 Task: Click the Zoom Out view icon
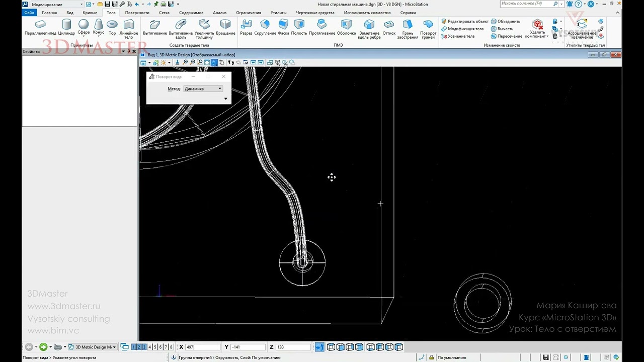click(192, 62)
